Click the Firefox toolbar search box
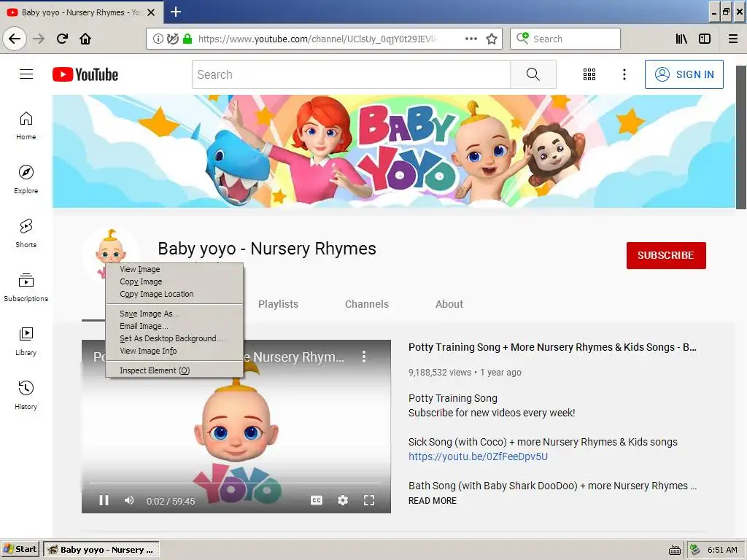The height and width of the screenshot is (560, 747). tap(565, 39)
